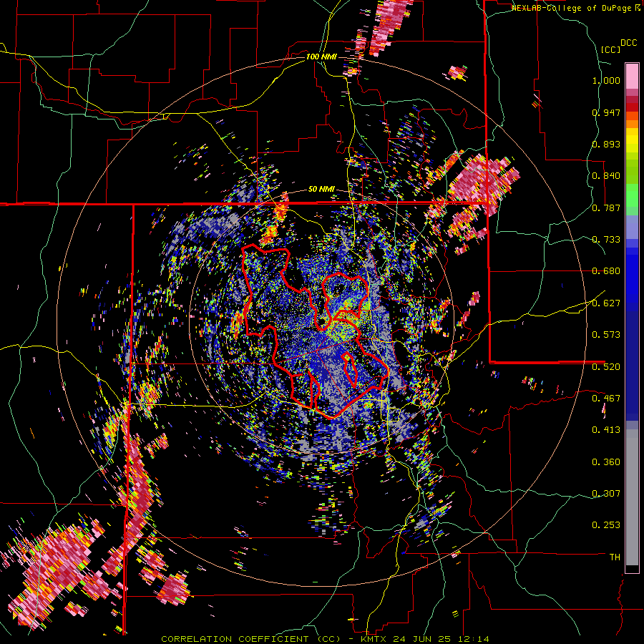Click the 0.627 scale value
The width and height of the screenshot is (644, 644).
click(606, 303)
